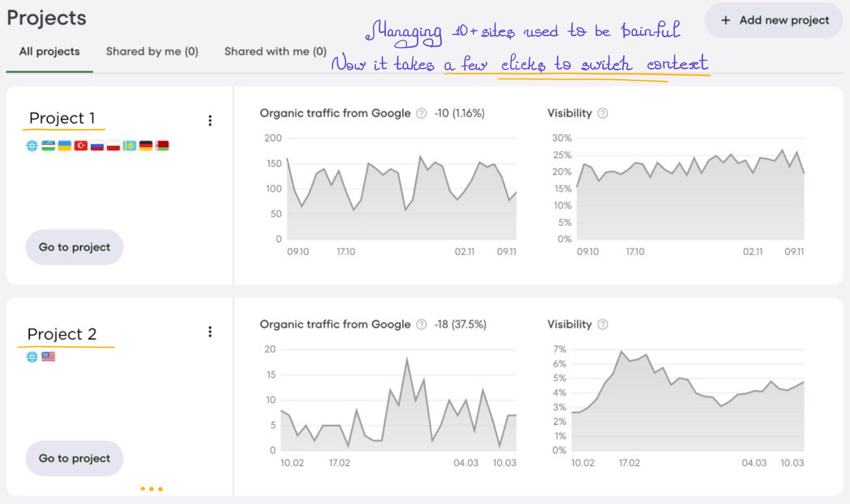Select the Germany flag icon in Project 1
The width and height of the screenshot is (850, 504).
145,146
